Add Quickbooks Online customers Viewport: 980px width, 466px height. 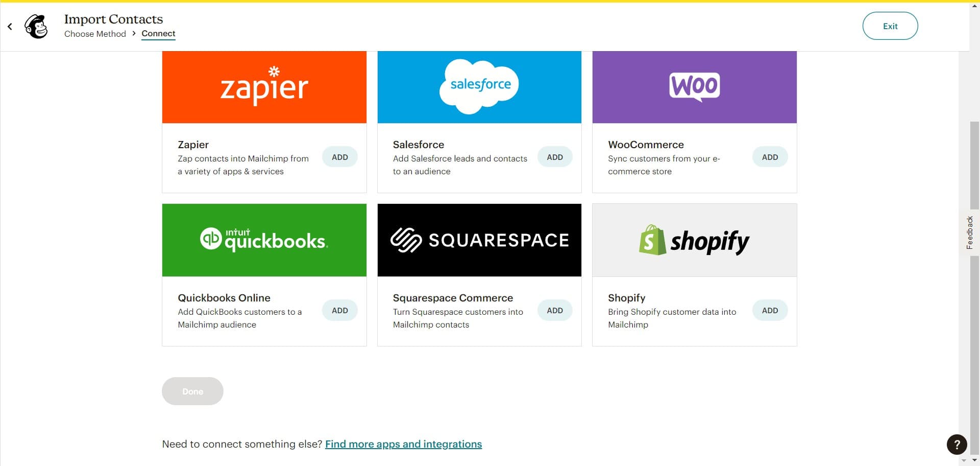339,310
